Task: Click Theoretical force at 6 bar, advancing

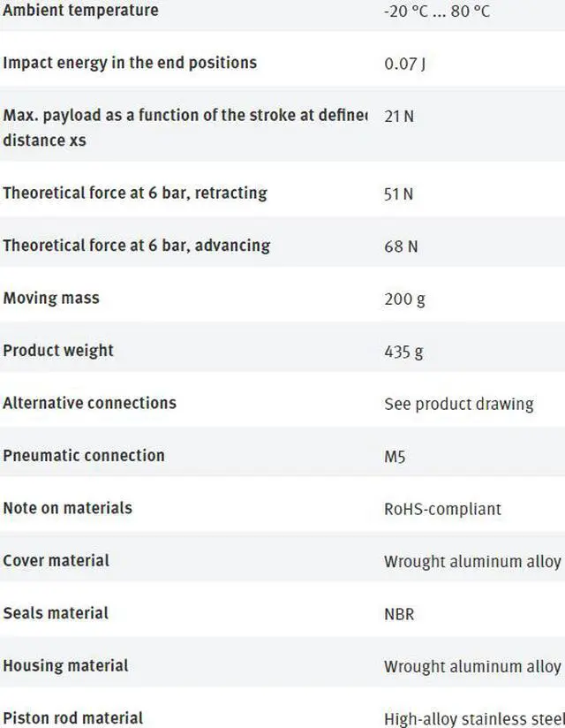Action: 137,245
